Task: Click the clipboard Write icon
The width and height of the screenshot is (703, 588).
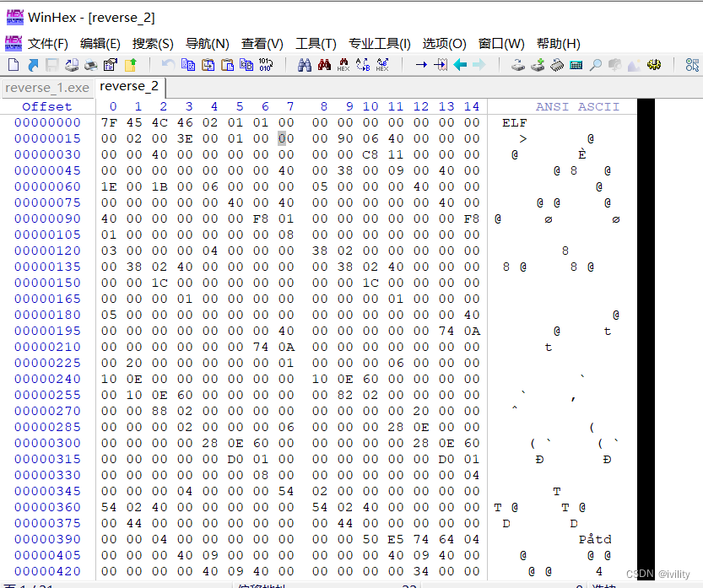Action: point(208,65)
